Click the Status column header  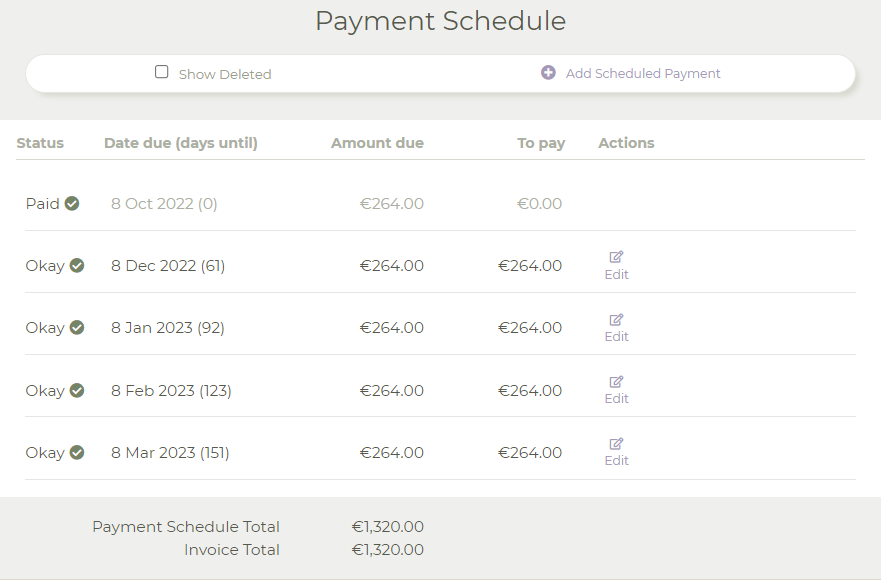pos(40,143)
